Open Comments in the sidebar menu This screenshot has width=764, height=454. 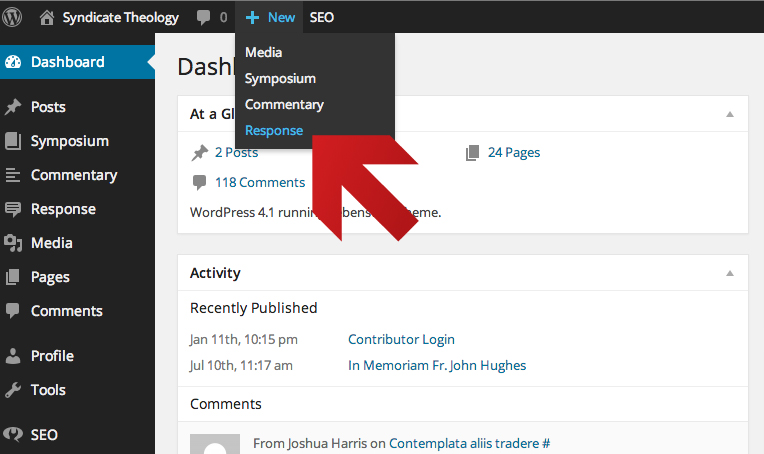(x=67, y=311)
